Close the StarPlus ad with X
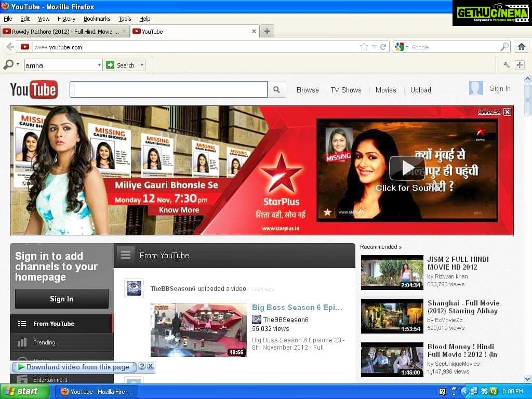The image size is (532, 399). point(507,112)
